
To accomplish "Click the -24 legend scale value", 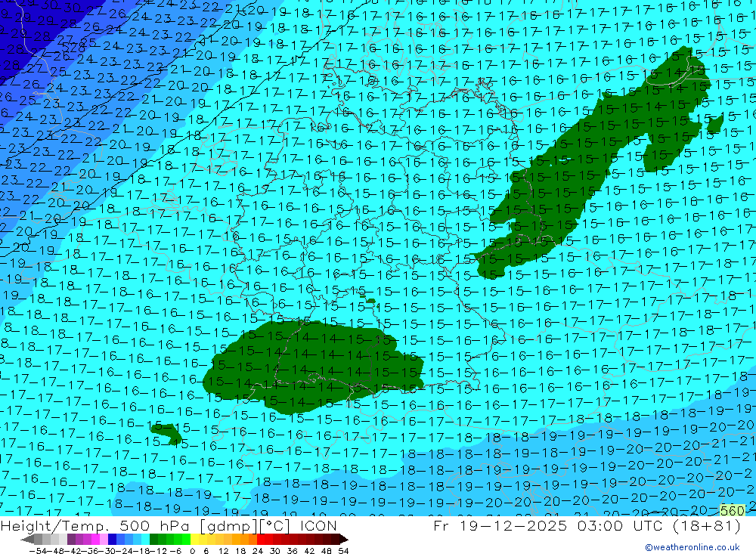I will 125,551.
